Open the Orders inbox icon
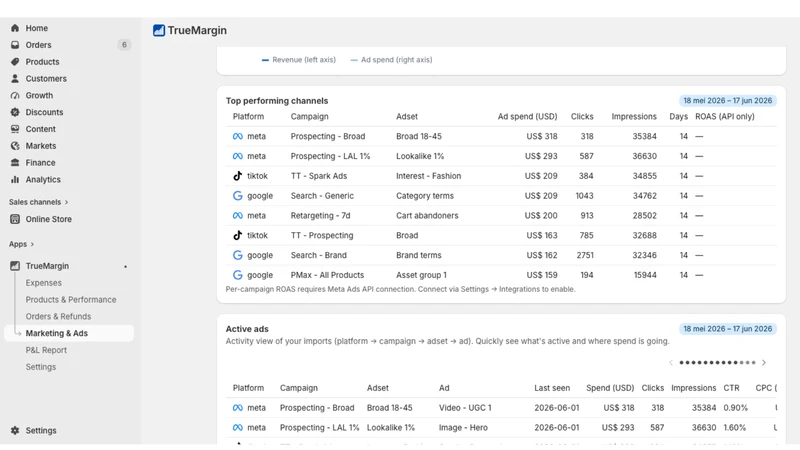The width and height of the screenshot is (800, 450). click(x=15, y=45)
